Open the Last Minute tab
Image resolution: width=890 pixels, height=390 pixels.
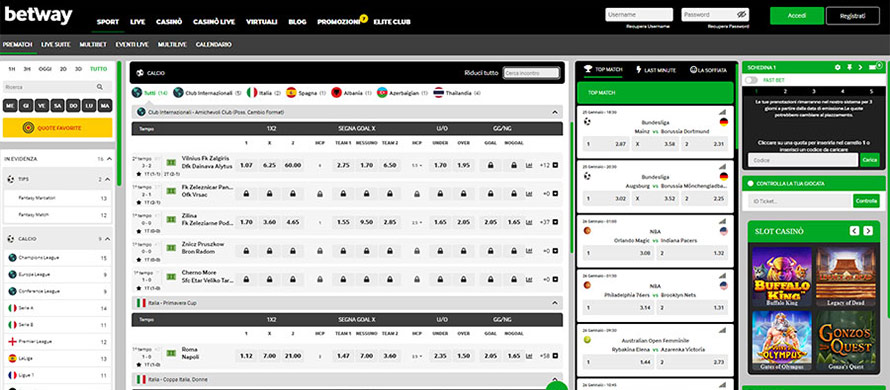click(656, 70)
